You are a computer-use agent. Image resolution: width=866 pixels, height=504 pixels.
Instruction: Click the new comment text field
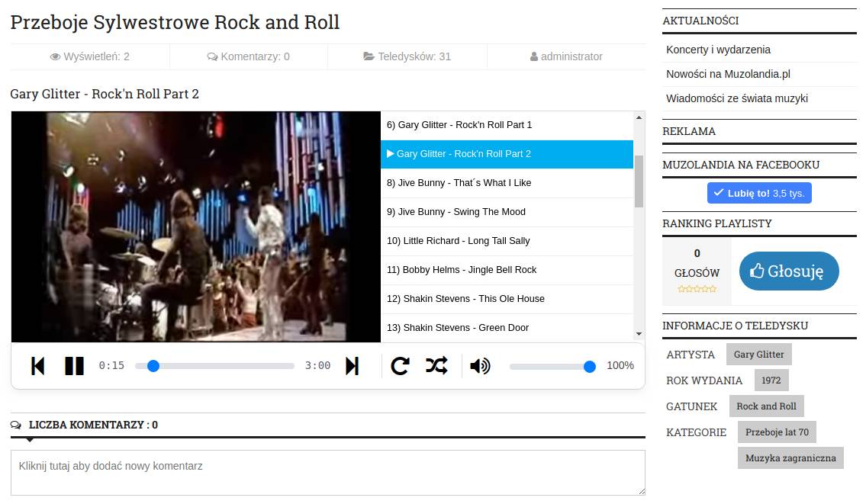pos(327,472)
